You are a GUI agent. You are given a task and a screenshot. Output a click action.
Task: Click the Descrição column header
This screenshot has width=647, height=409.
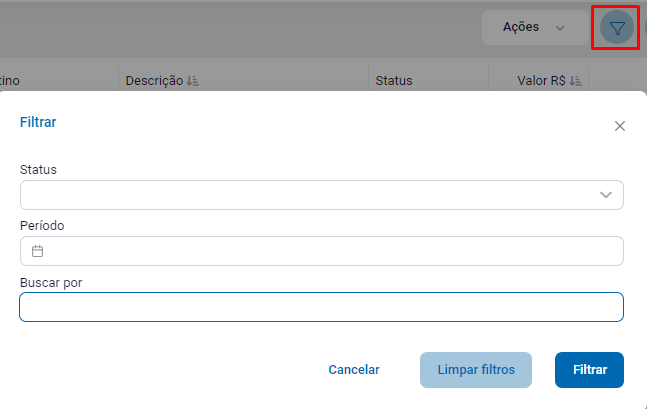(x=154, y=81)
